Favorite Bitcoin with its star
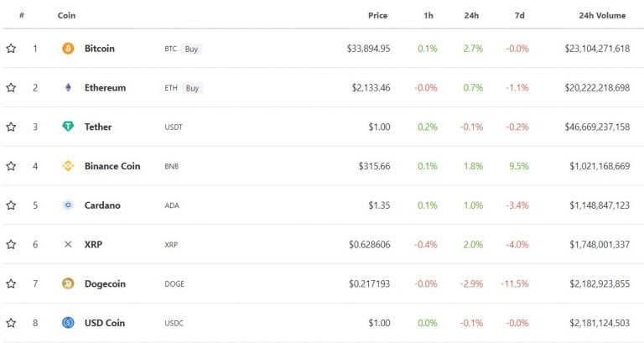 tap(11, 49)
